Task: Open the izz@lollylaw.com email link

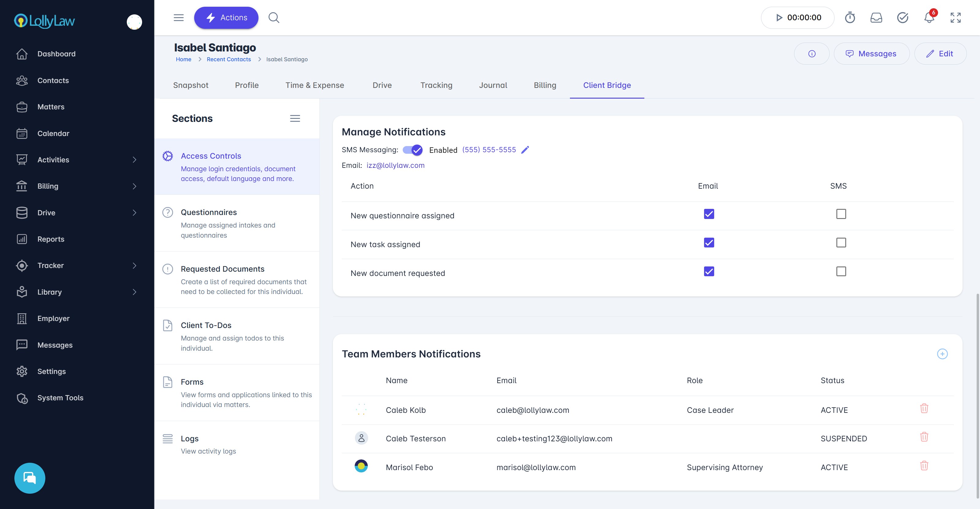Action: (x=395, y=165)
